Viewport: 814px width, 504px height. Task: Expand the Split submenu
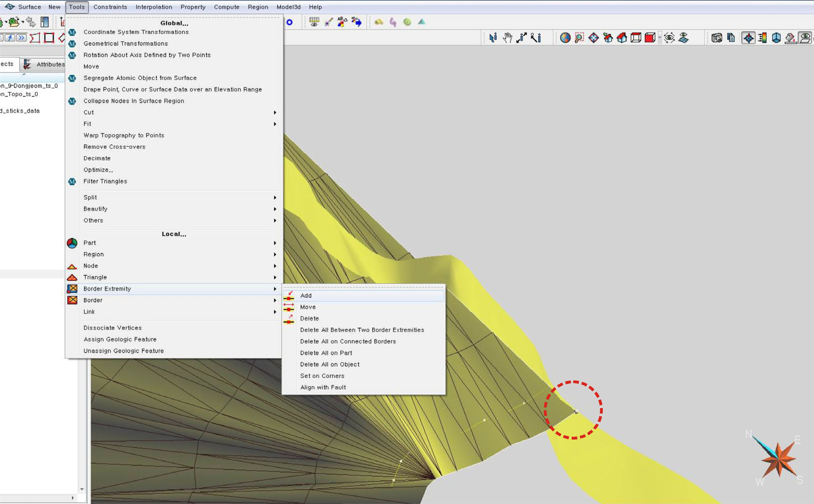click(x=174, y=197)
